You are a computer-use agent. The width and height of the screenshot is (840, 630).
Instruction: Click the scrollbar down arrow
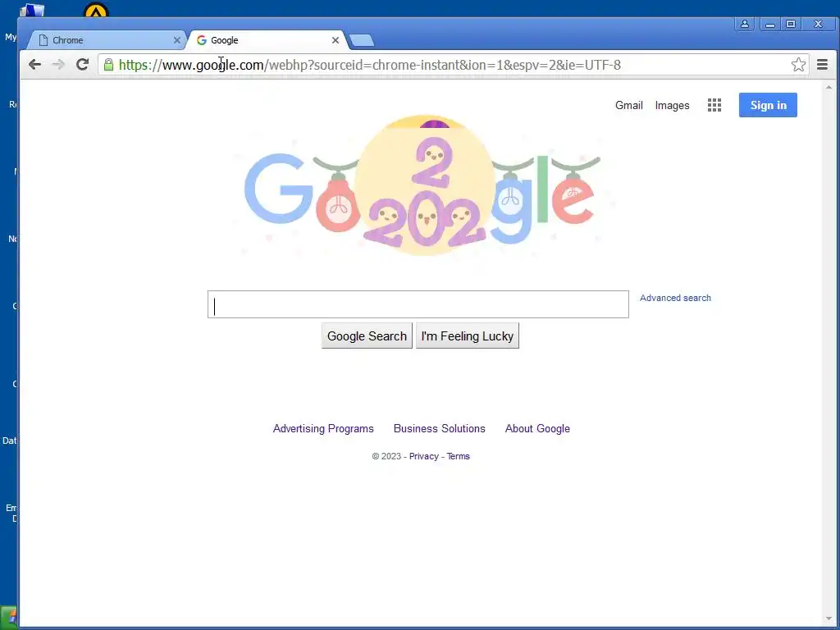tap(829, 619)
